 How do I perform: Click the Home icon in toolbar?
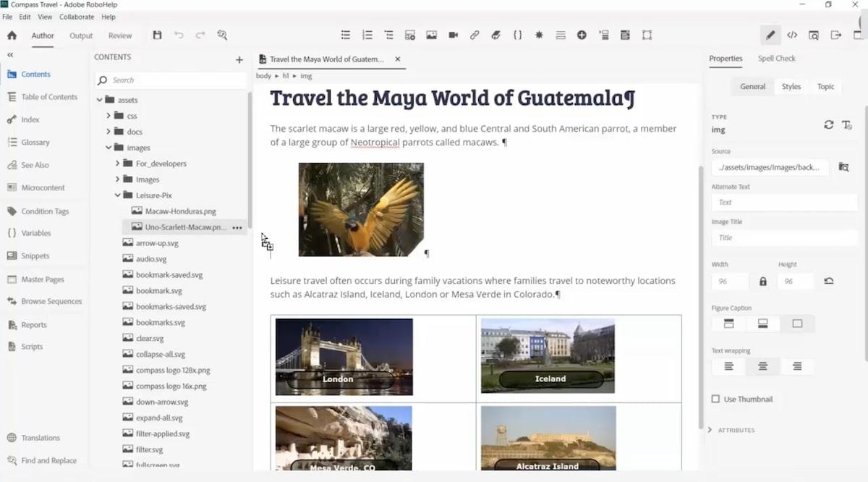(12, 35)
